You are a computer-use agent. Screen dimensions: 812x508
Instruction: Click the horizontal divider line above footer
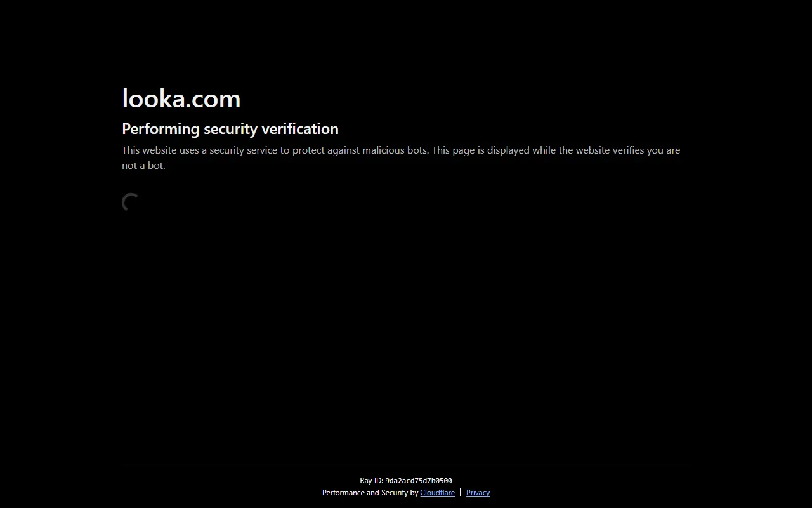[406, 464]
